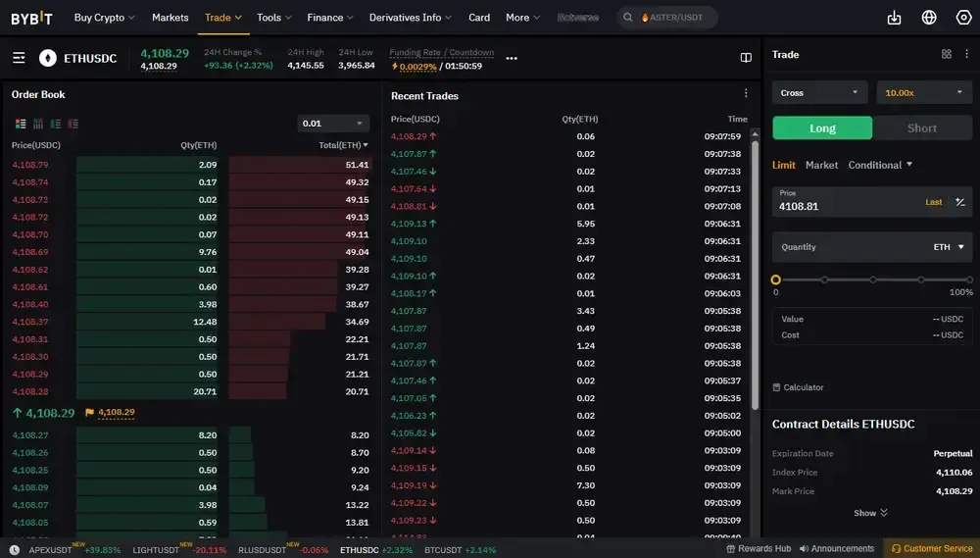Expand the Finance menu
Viewport: 980px width, 558px height.
pyautogui.click(x=330, y=18)
